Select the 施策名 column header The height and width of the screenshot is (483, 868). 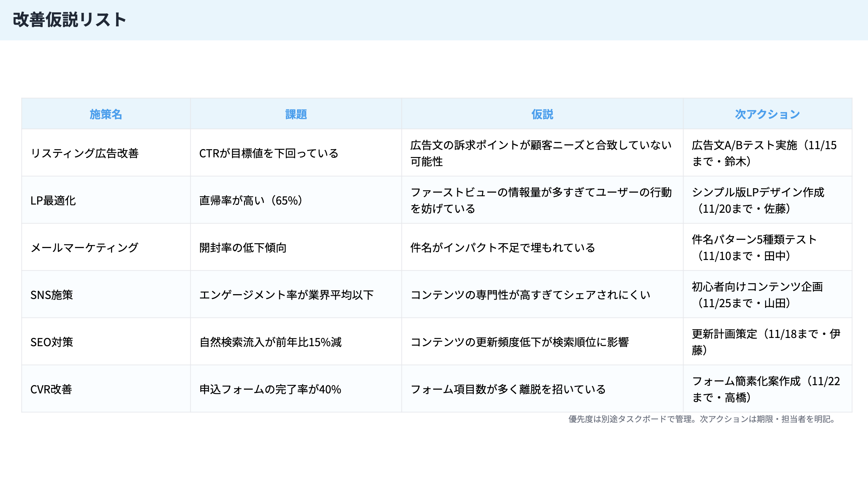106,115
